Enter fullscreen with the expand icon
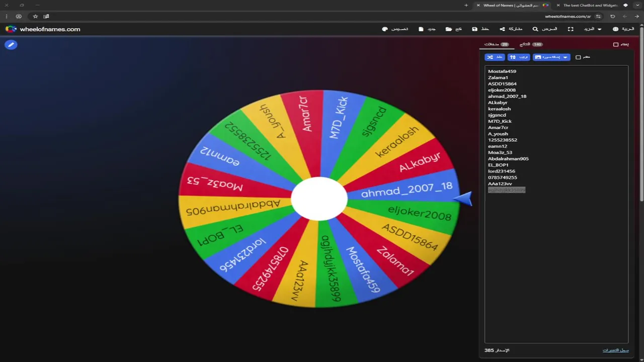Image resolution: width=644 pixels, height=362 pixels. (x=571, y=29)
